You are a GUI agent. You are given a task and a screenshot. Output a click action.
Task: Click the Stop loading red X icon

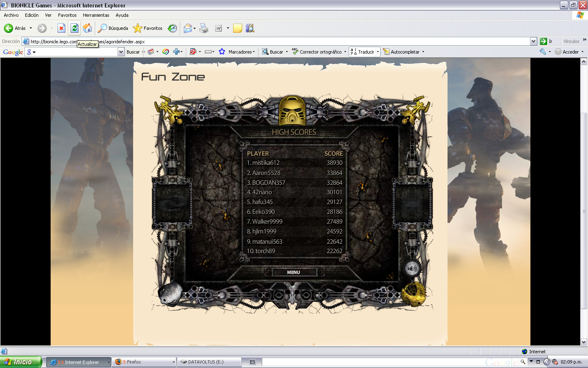(61, 28)
